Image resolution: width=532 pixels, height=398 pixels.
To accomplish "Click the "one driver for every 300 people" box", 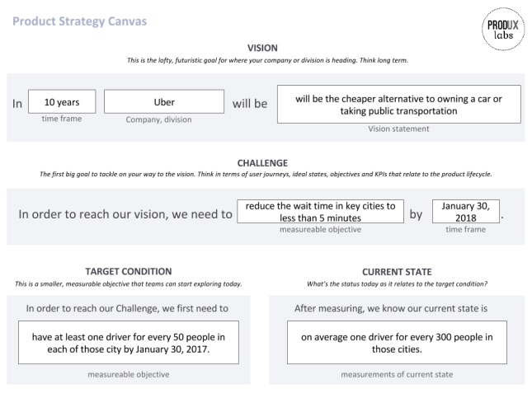I will [398, 341].
